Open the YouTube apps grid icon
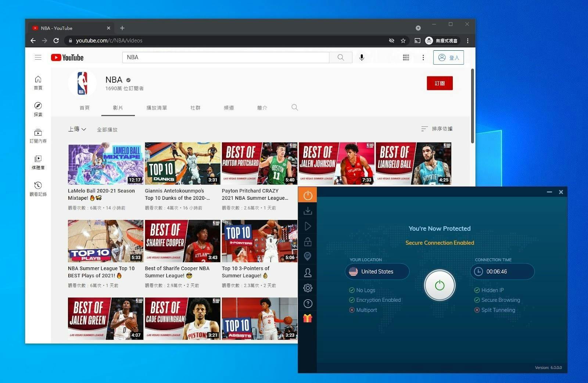Screen dimensions: 588x383 406,58
